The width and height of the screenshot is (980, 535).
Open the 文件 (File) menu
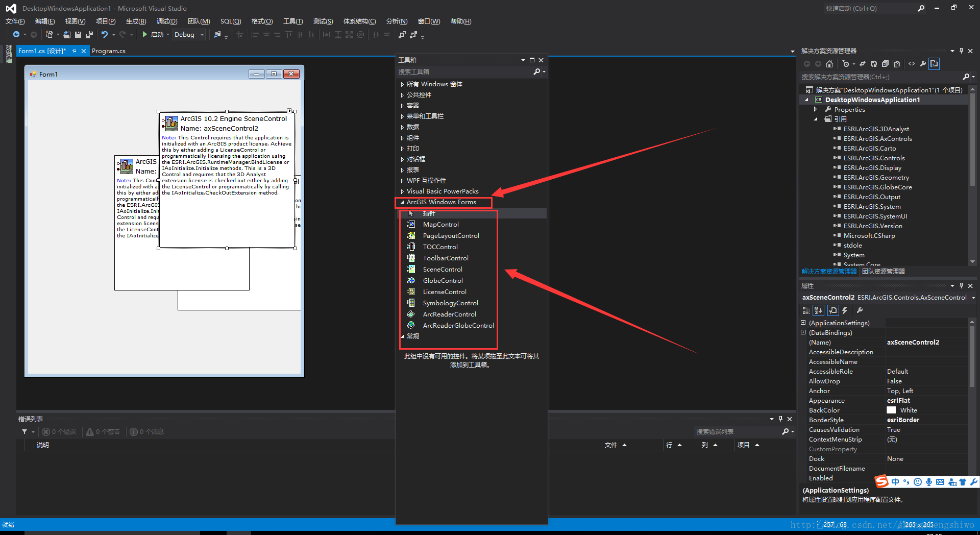pos(15,21)
